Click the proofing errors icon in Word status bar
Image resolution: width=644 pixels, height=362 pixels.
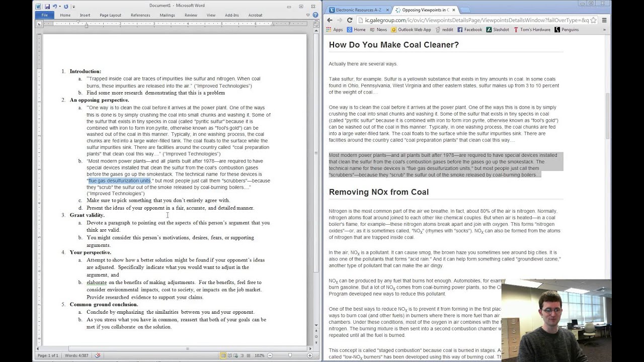(x=98, y=355)
